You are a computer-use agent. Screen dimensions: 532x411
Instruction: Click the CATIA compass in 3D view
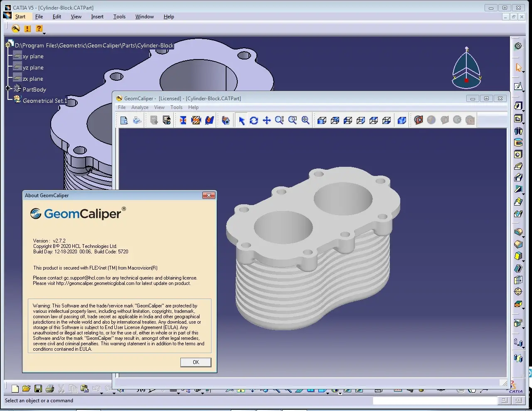point(466,68)
